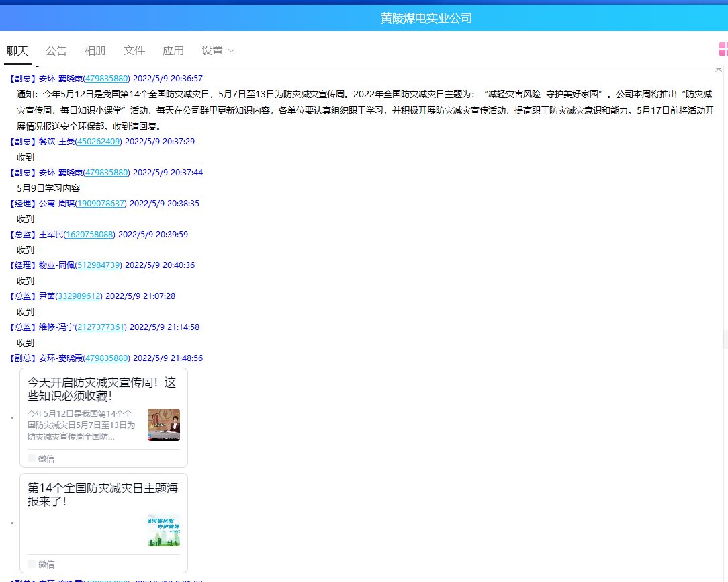The width and height of the screenshot is (728, 582).
Task: Click the 微信 label under the first card
Action: (x=46, y=459)
